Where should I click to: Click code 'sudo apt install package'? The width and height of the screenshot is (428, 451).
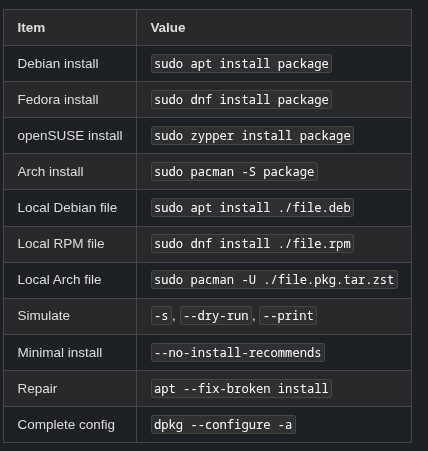point(241,64)
